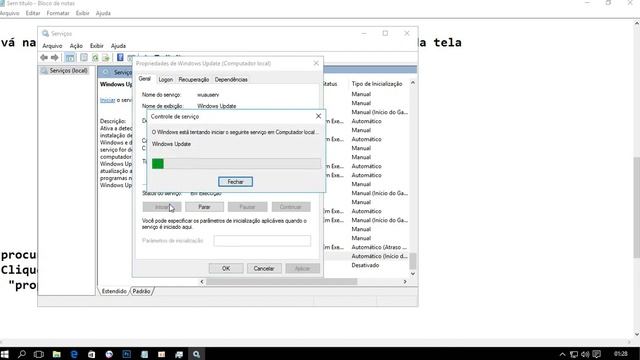The height and width of the screenshot is (360, 640).
Task: Open the Windows Start menu
Action: coord(4,354)
